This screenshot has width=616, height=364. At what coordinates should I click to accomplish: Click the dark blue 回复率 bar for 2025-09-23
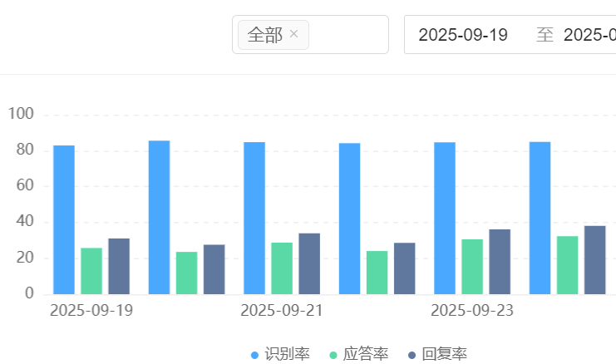point(500,262)
